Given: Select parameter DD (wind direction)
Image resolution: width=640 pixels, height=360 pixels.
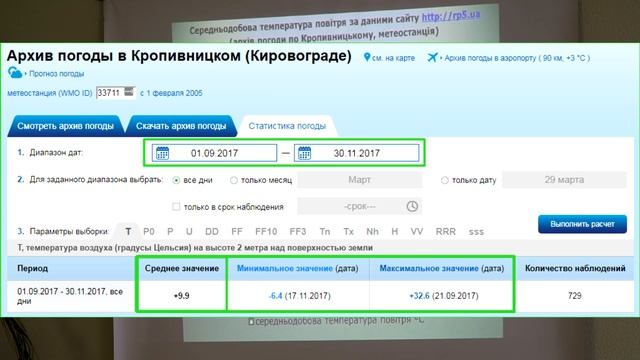Looking at the screenshot, I should point(211,231).
